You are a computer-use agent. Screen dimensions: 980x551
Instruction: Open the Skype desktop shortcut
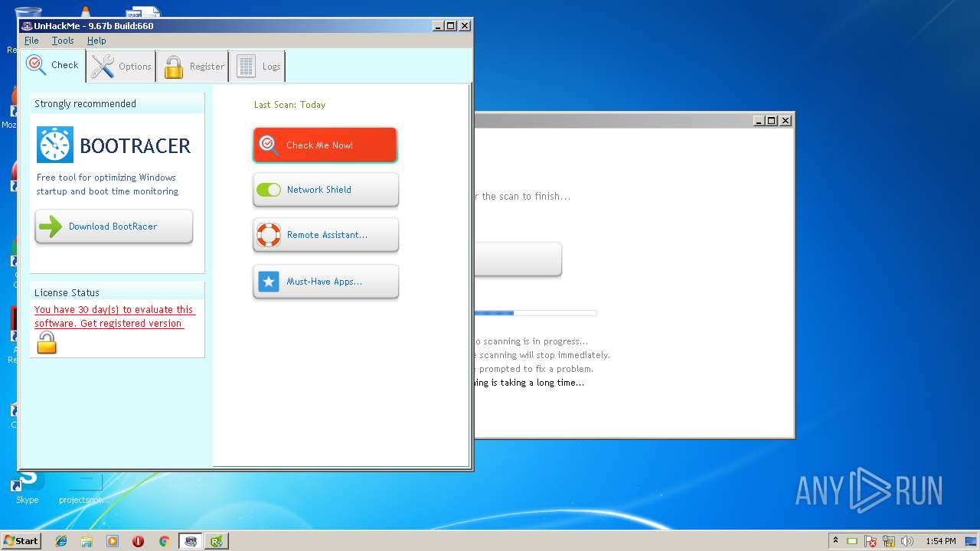[x=27, y=487]
